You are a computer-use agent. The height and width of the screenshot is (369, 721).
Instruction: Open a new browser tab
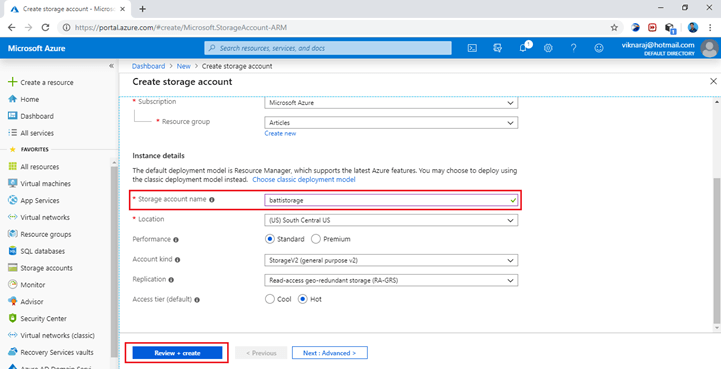(x=143, y=9)
